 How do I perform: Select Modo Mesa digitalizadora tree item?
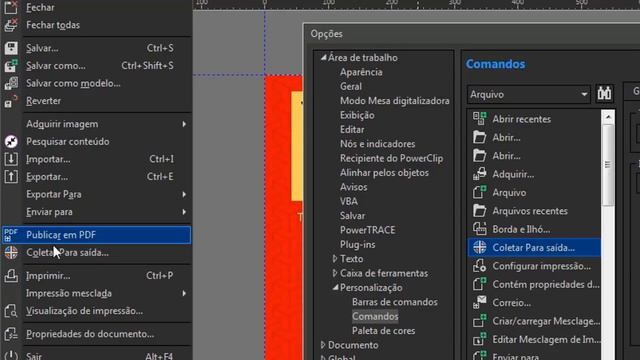[x=395, y=100]
